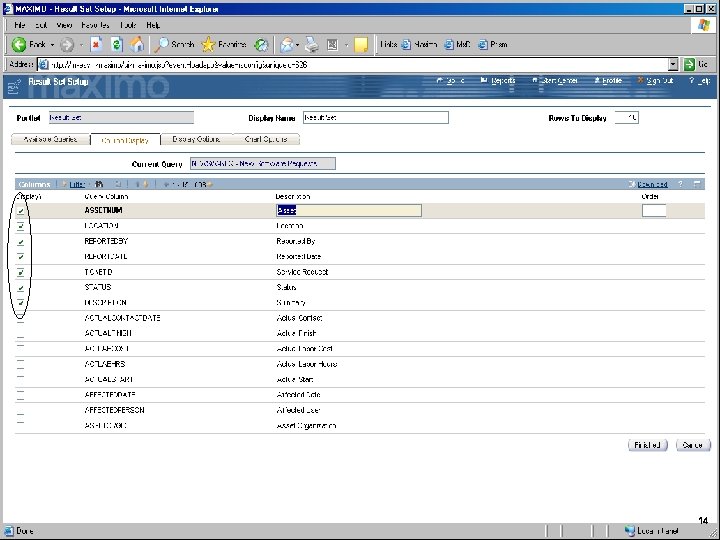
Task: Check the AFFECTEDPERSON display checkbox
Action: pos(21,411)
